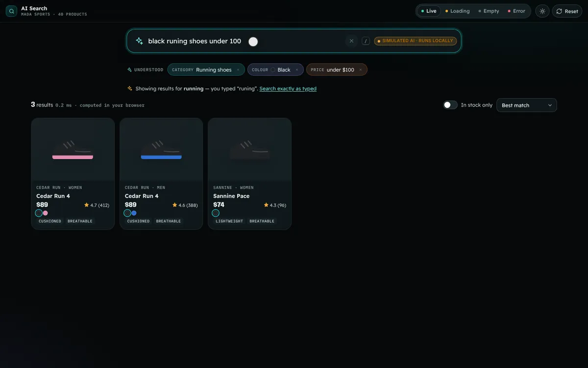This screenshot has height=368, width=588.
Task: Click the star rating on men's Cedar Run 4
Action: click(x=185, y=205)
